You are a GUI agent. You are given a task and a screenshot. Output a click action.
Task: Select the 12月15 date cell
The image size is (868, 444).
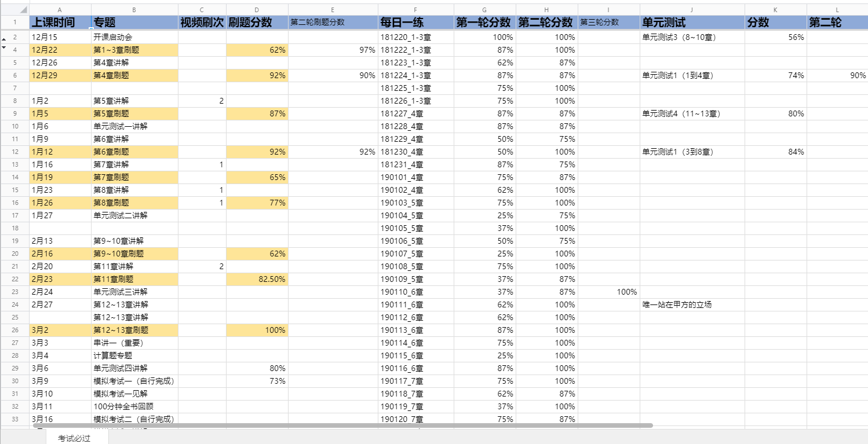[x=60, y=37]
